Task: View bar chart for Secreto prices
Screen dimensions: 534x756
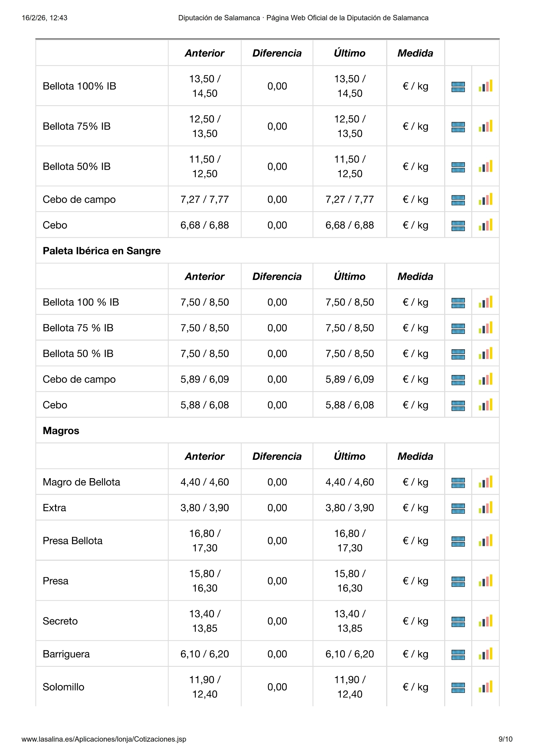Action: (x=485, y=621)
